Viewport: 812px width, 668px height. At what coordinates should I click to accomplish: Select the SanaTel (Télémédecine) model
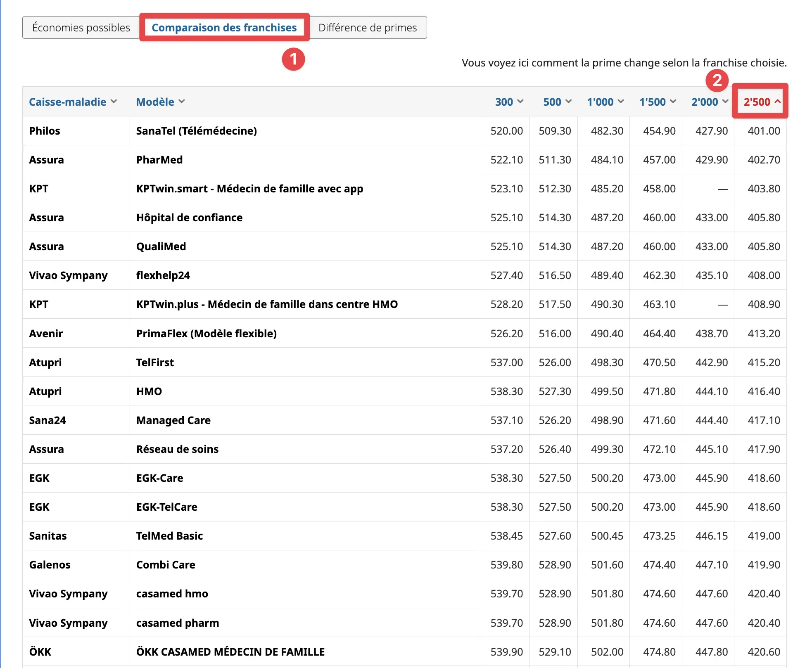(197, 131)
